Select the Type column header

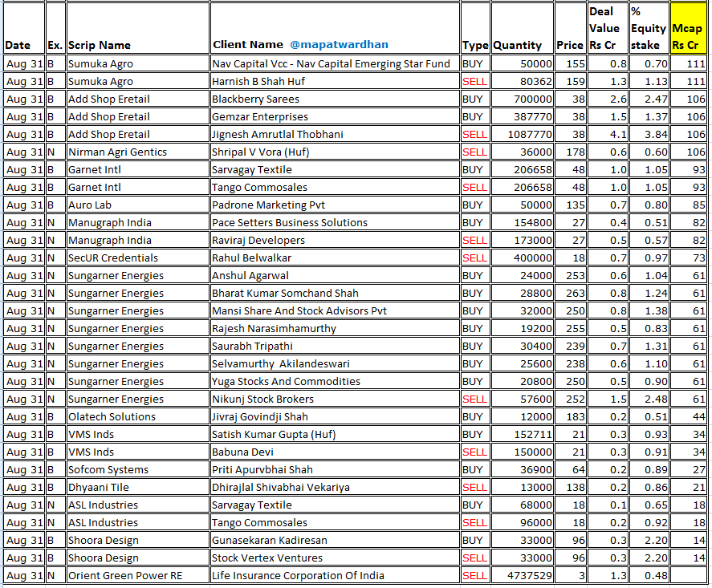click(x=475, y=28)
